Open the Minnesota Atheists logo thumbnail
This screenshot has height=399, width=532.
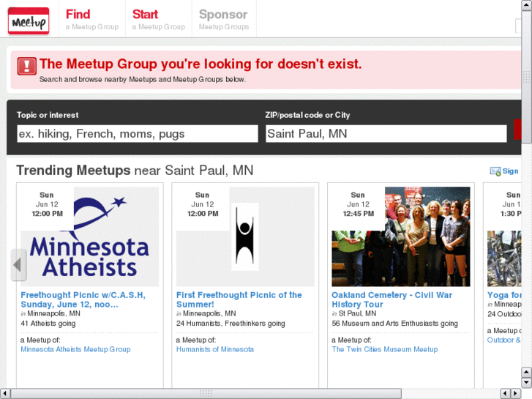[89, 236]
